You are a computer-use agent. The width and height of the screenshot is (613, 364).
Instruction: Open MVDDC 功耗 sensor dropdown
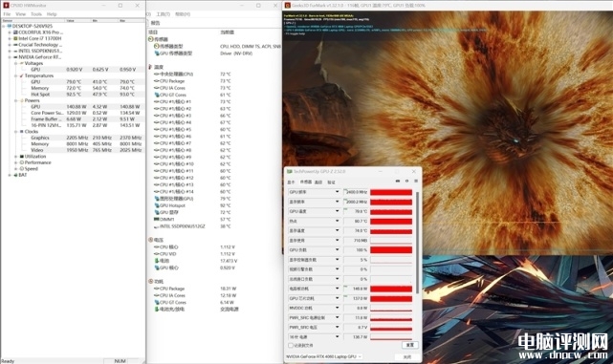(337, 309)
